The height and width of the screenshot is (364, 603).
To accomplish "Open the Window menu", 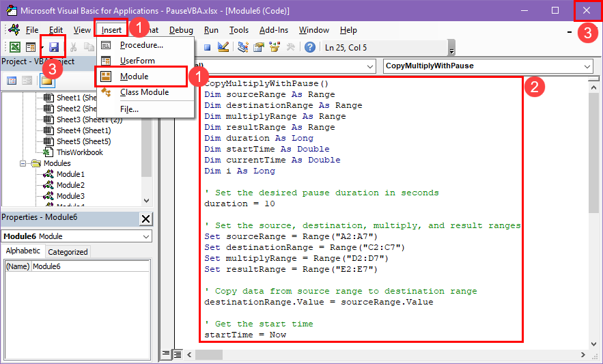I will 314,30.
